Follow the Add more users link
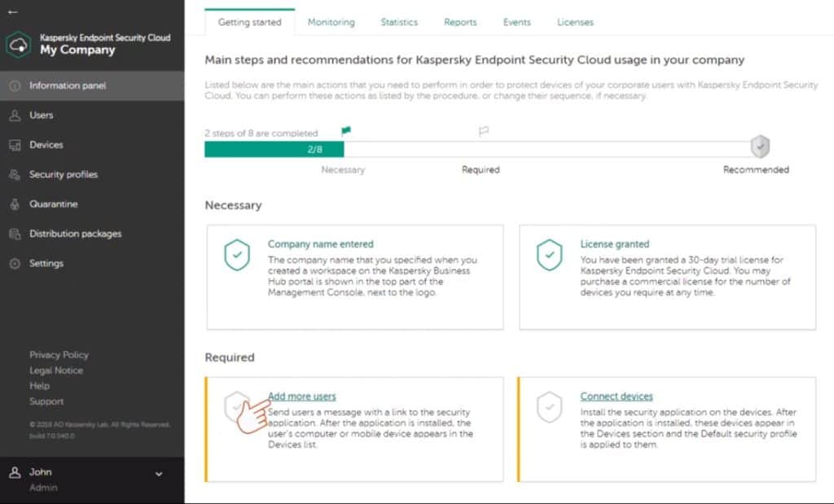The height and width of the screenshot is (504, 834). (301, 397)
